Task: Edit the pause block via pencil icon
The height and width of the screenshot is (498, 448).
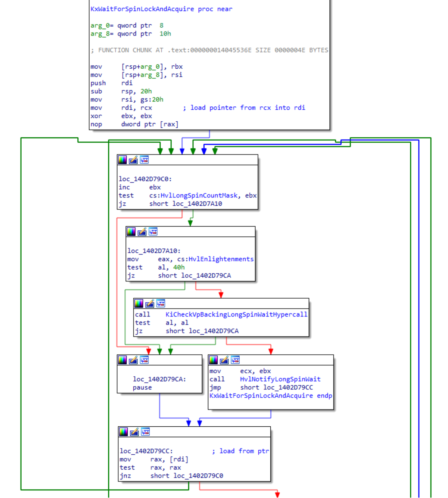Action: pos(133,360)
